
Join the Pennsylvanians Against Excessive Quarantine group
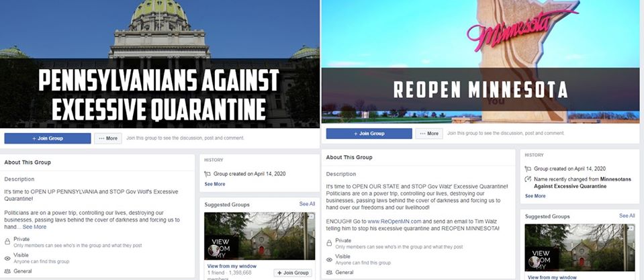(x=47, y=138)
